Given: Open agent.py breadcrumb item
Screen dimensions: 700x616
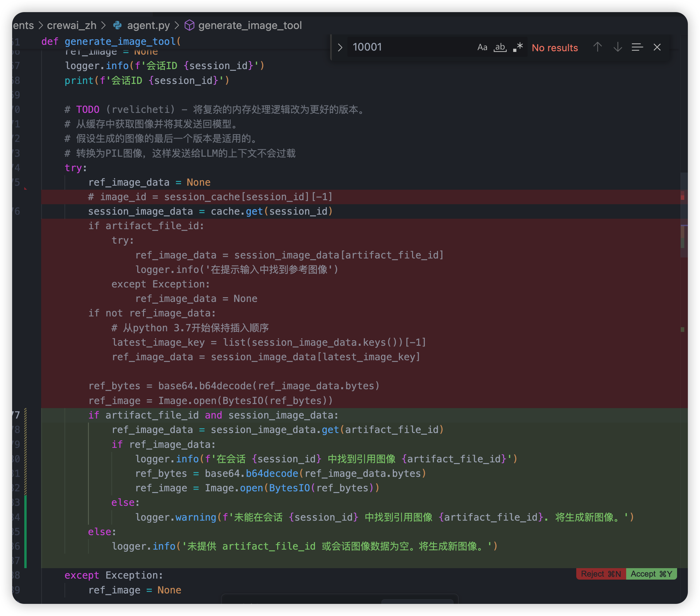Looking at the screenshot, I should click(x=148, y=25).
